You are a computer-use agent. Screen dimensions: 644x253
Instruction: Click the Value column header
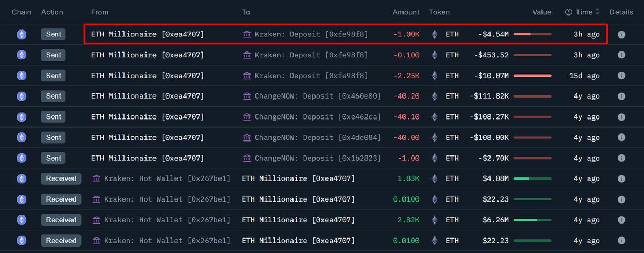(541, 12)
